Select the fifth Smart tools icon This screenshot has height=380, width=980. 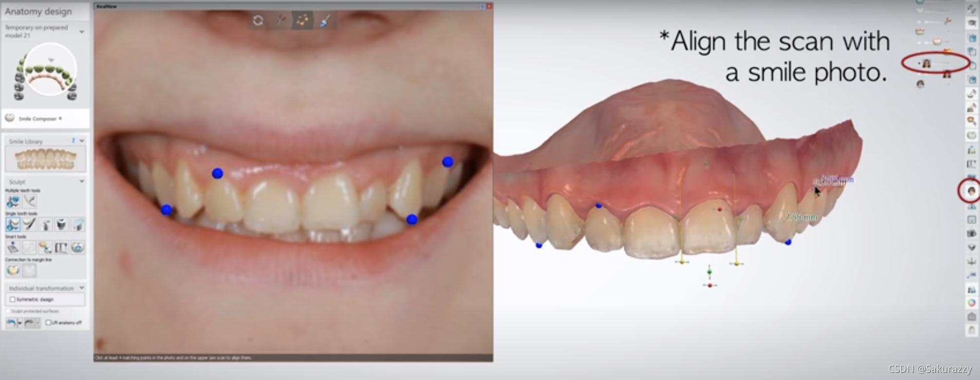78,248
